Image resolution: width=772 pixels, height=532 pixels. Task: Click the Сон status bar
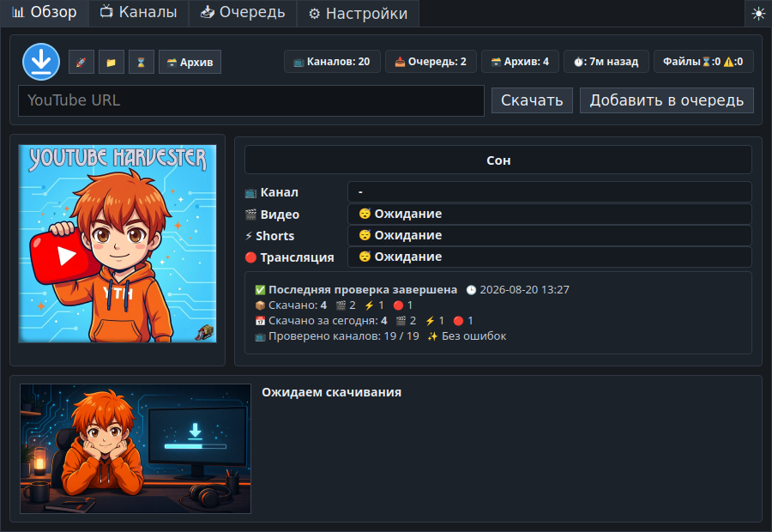point(498,160)
